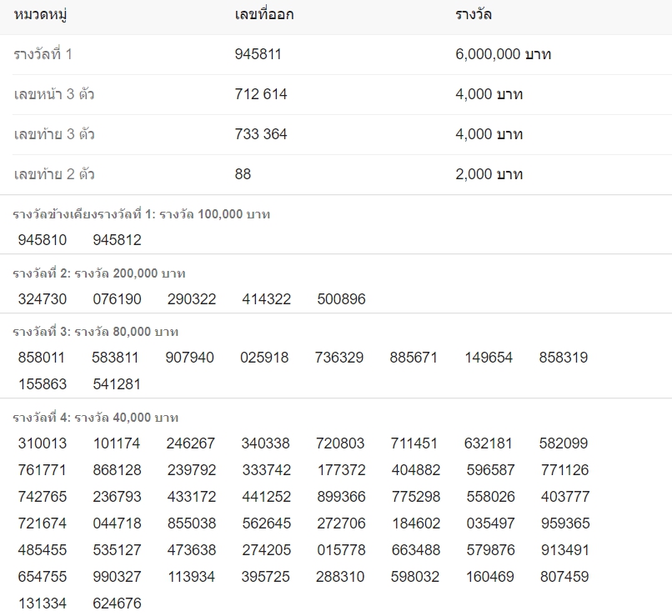
Task: Click the รางวัล column header
Action: pyautogui.click(x=473, y=15)
